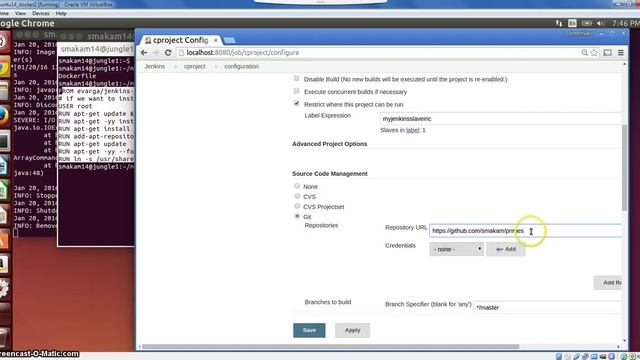Viewport: 640px width, 360px height.
Task: Click the first VirtualBox status bar icon
Action: [x=559, y=356]
